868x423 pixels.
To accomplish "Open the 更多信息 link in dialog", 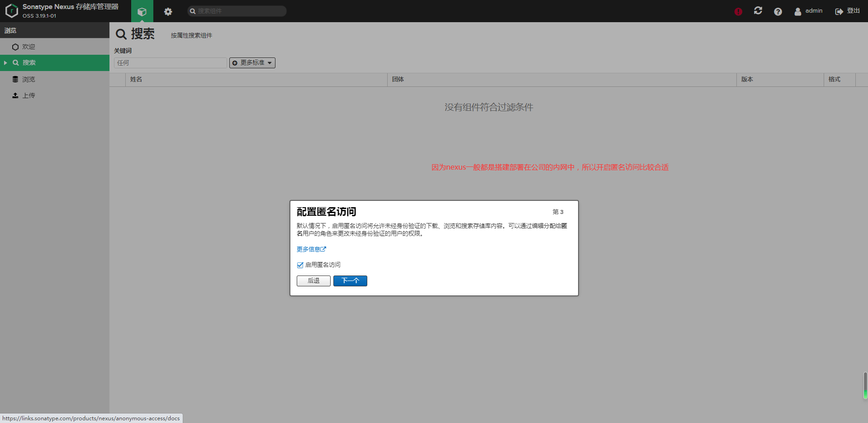I will [311, 249].
